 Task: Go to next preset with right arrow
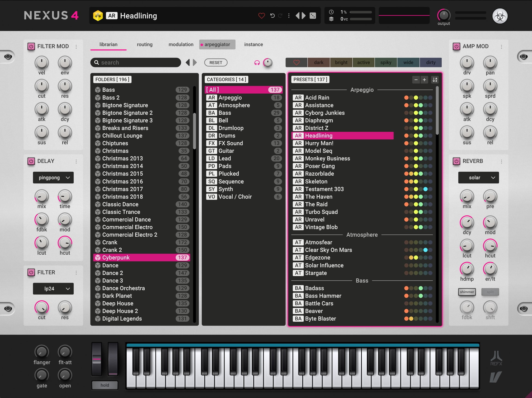pyautogui.click(x=304, y=16)
